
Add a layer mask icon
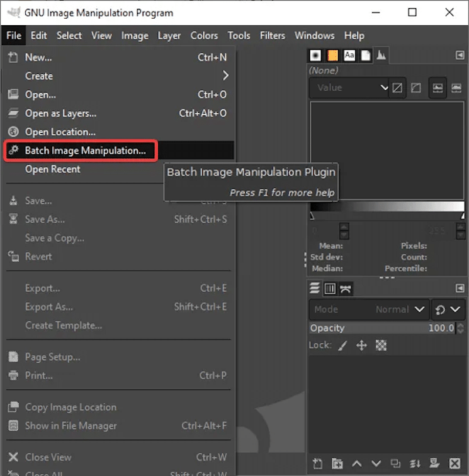click(x=434, y=463)
